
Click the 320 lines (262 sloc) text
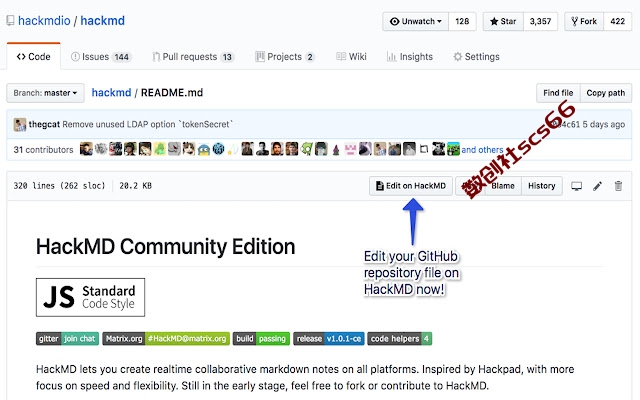tap(59, 186)
